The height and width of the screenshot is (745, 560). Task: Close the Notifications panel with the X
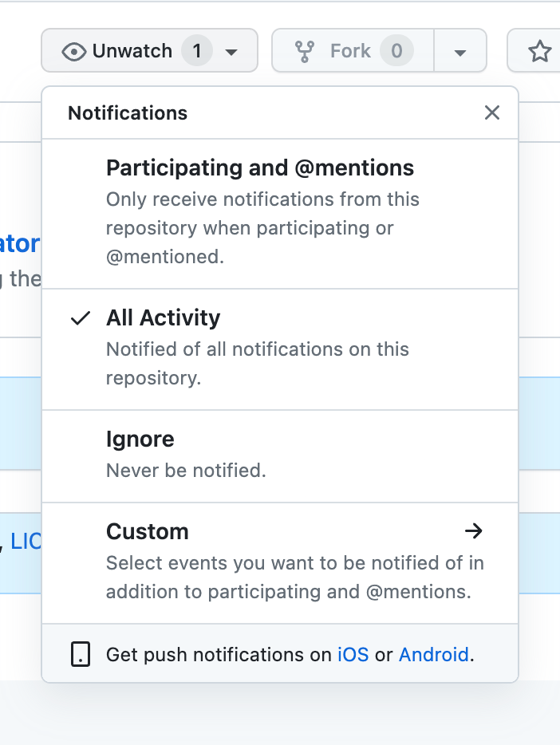[492, 112]
